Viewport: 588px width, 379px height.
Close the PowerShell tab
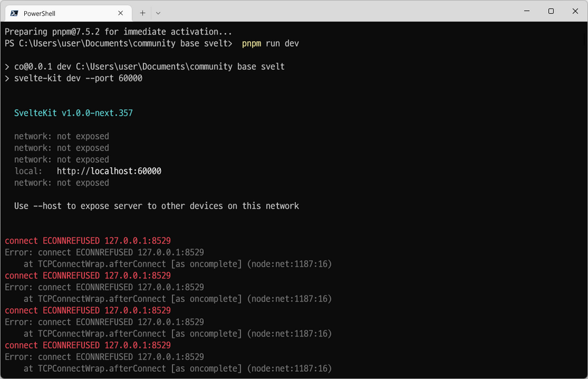click(120, 13)
